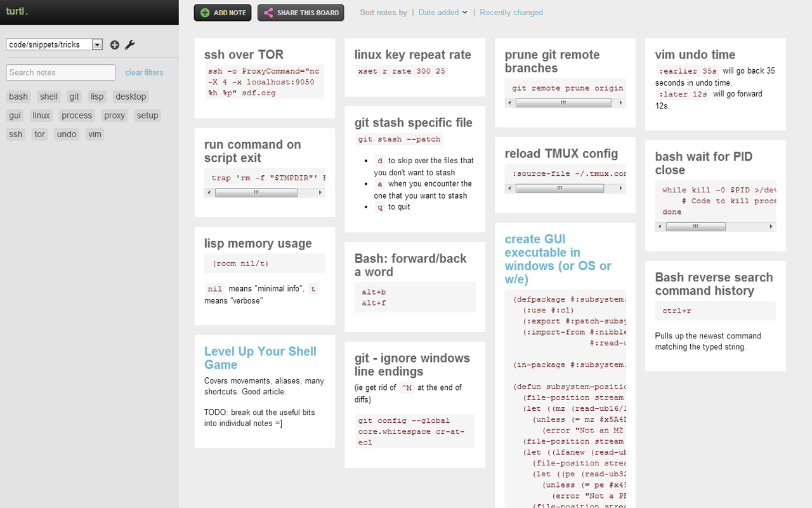812x508 pixels.
Task: Click SHARE THIS BOARD button
Action: (x=301, y=13)
